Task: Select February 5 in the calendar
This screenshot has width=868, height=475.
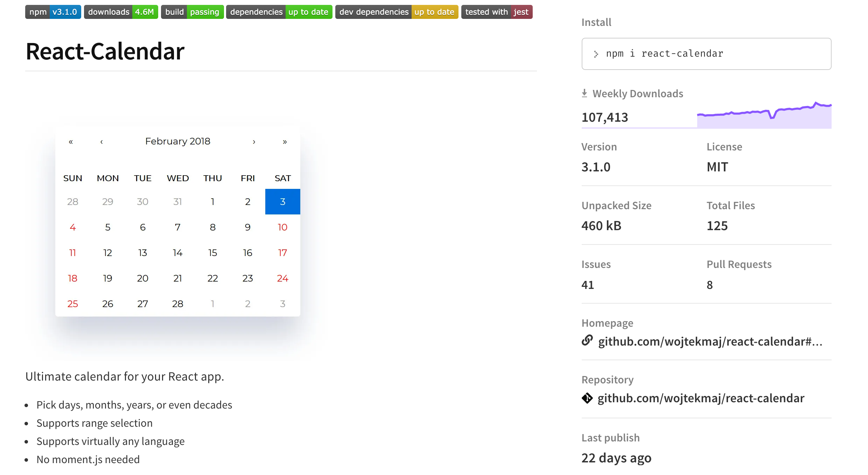Action: point(108,227)
